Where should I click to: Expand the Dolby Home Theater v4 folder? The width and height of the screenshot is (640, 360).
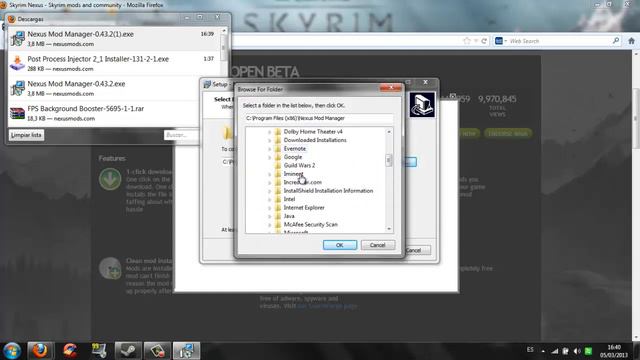coord(269,132)
